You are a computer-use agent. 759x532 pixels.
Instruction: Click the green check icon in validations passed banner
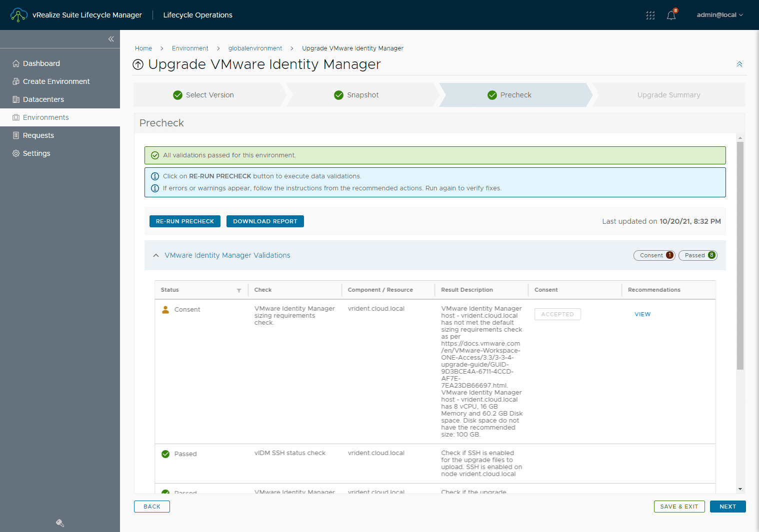pyautogui.click(x=155, y=155)
